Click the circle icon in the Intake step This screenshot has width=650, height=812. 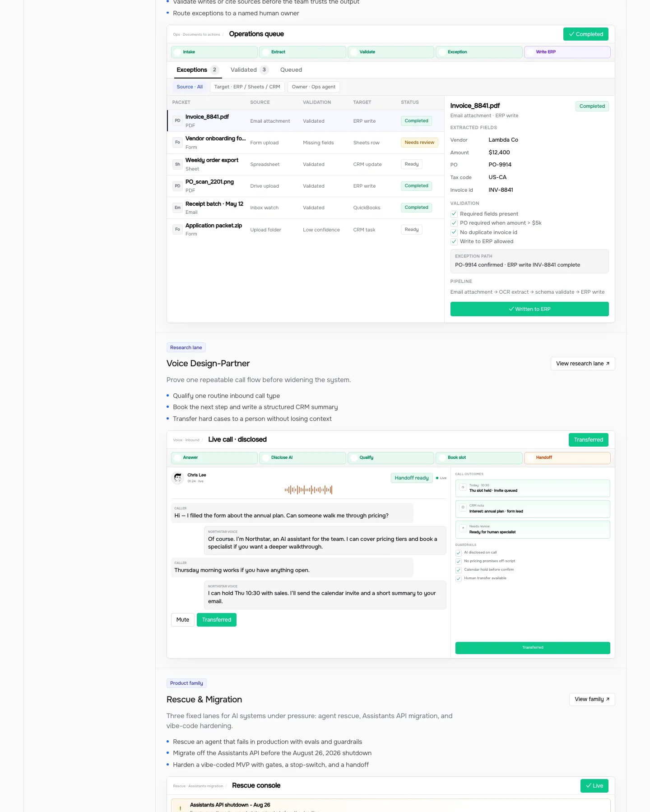tap(178, 52)
